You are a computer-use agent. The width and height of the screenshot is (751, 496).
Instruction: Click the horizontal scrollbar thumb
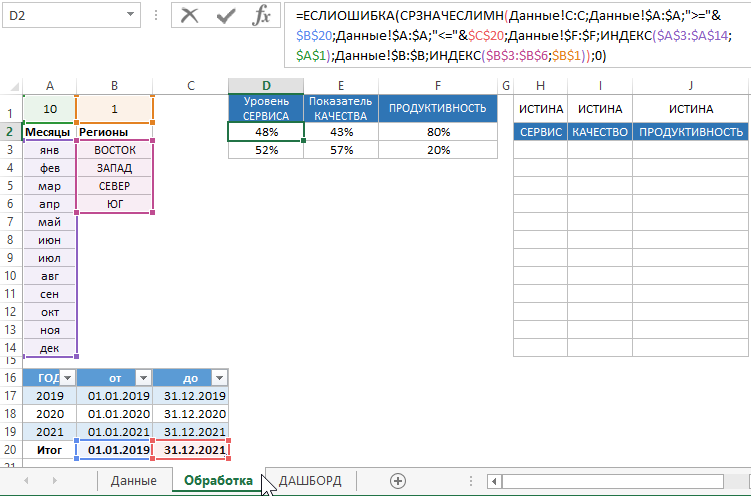pos(600,481)
